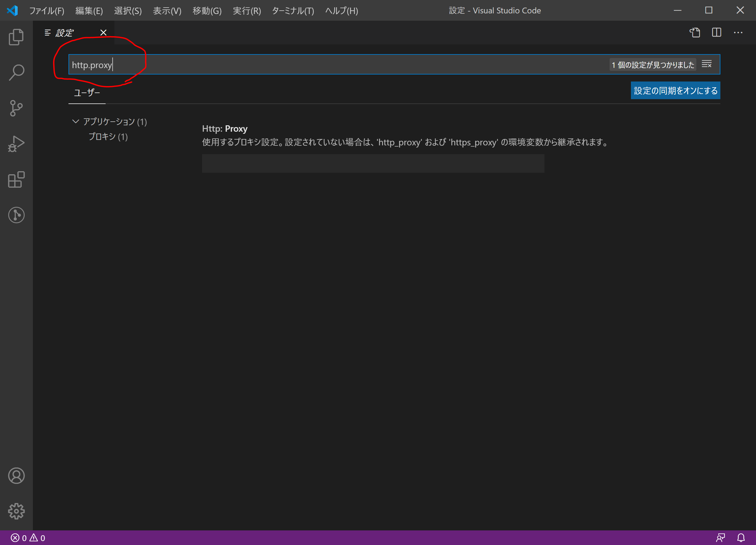
Task: Click the Http Proxy value text field
Action: click(x=373, y=163)
